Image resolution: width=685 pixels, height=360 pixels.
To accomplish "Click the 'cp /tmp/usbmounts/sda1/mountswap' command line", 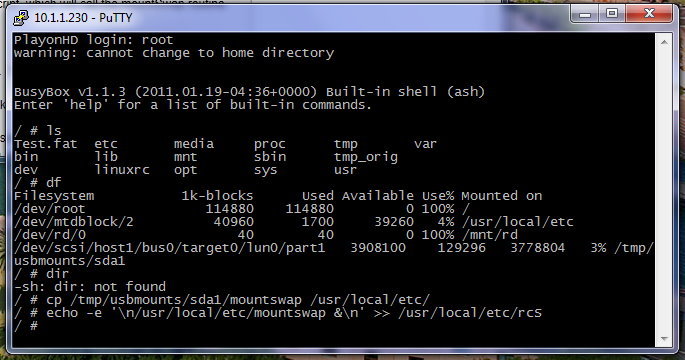I will point(222,300).
